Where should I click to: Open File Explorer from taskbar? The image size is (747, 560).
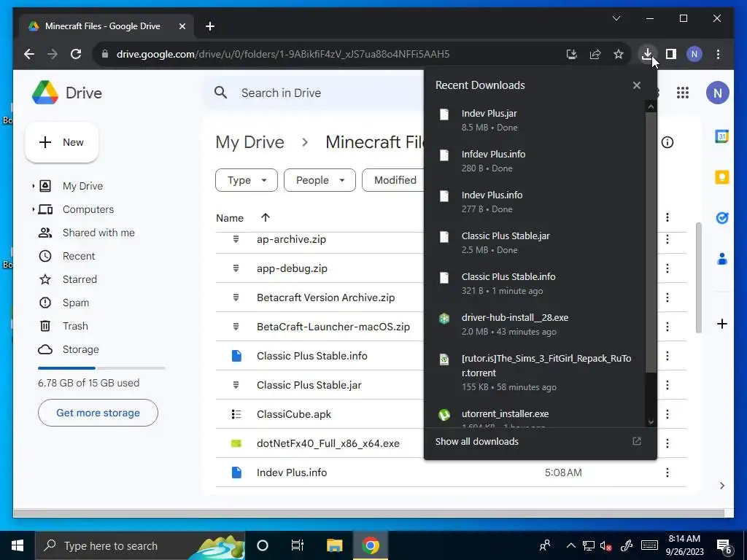click(334, 545)
